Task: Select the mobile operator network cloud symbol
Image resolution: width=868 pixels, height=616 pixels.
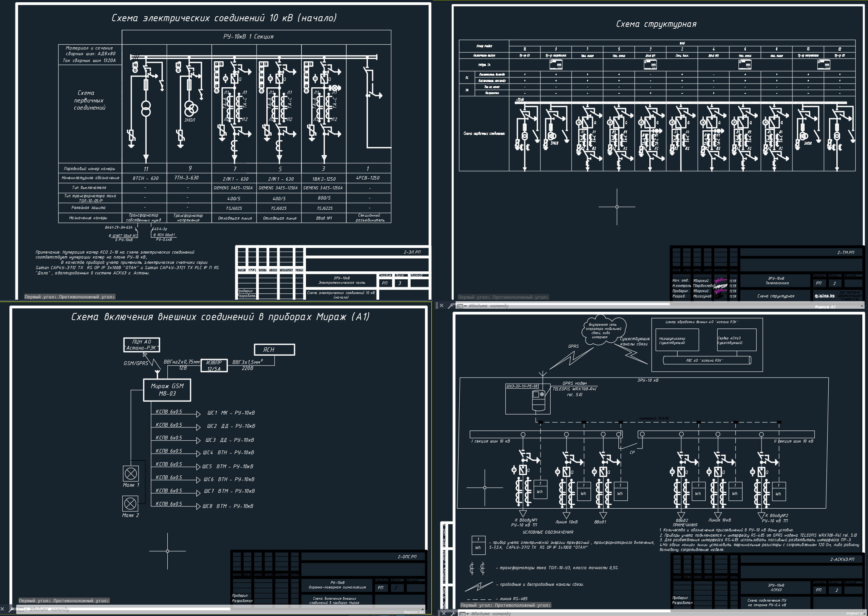Action: (x=604, y=330)
